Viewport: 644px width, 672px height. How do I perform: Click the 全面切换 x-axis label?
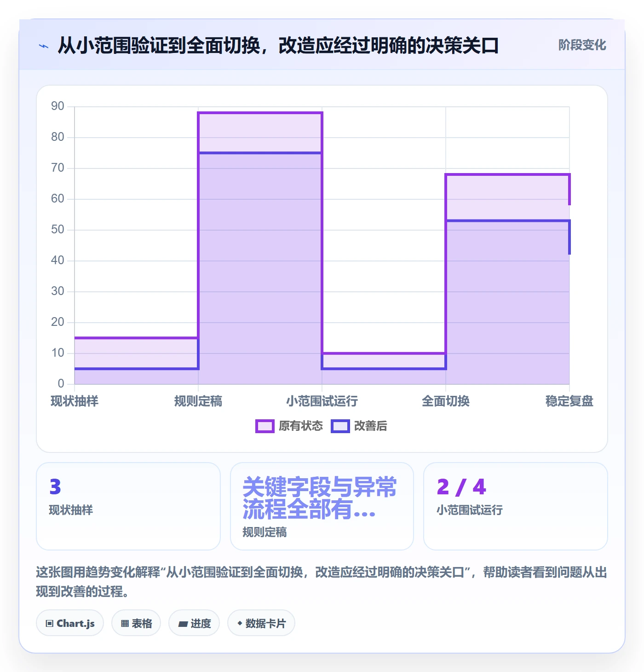coord(446,401)
